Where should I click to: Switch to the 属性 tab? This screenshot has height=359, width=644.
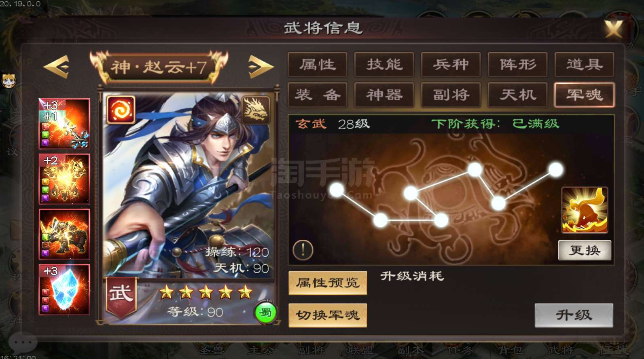click(x=318, y=65)
